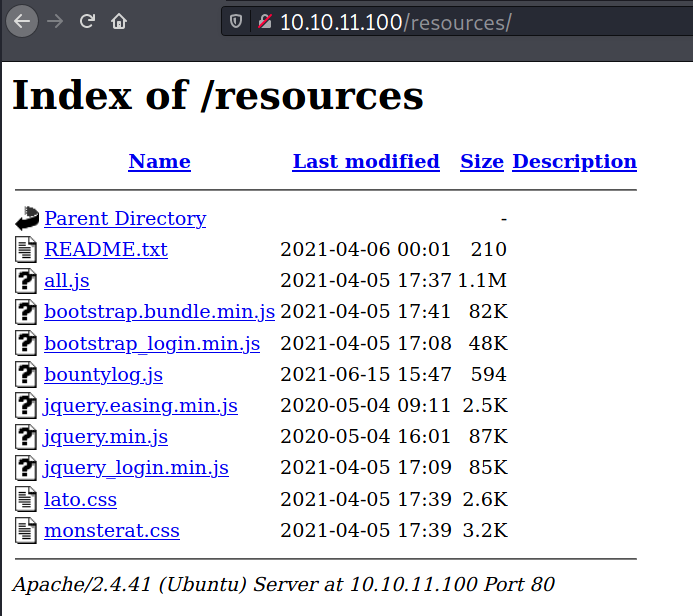Image resolution: width=693 pixels, height=616 pixels.
Task: Click the text-file icon beside lato.css
Action: (x=26, y=499)
